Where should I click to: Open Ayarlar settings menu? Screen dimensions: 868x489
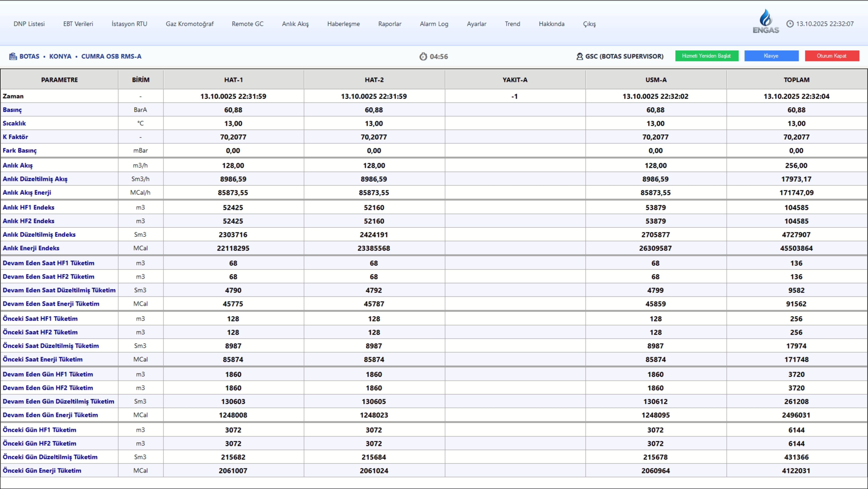(x=476, y=24)
